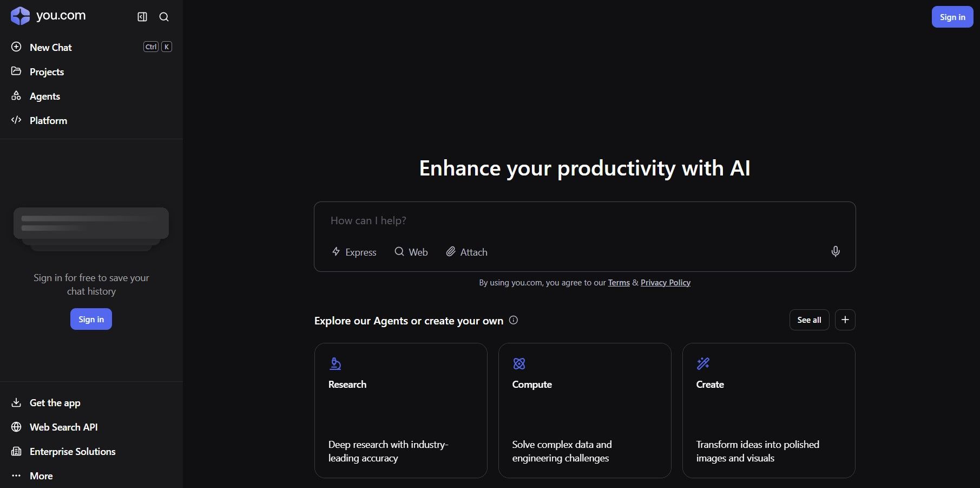
Task: Open the Privacy Policy link
Action: point(665,283)
